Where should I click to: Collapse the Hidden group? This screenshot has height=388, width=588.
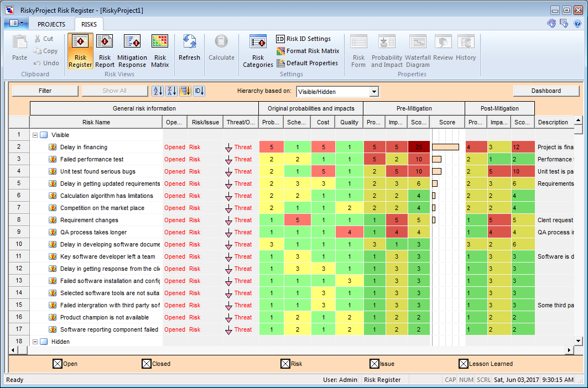35,342
